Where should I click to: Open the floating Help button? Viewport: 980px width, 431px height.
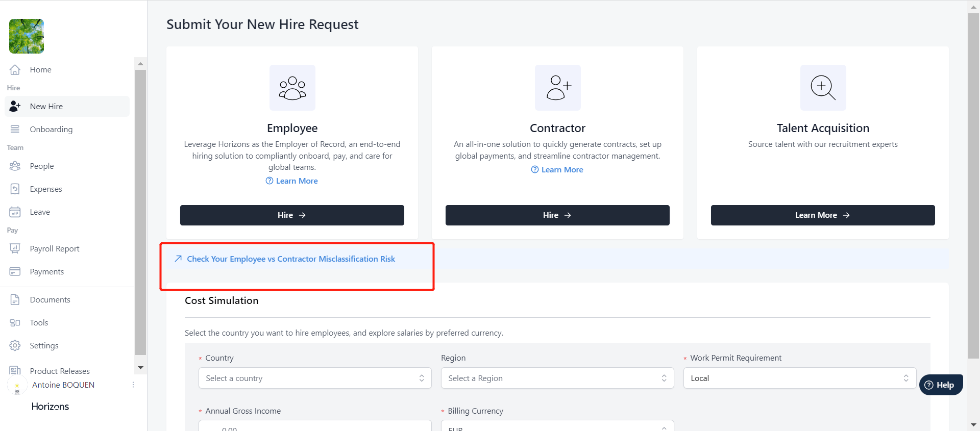tap(941, 385)
